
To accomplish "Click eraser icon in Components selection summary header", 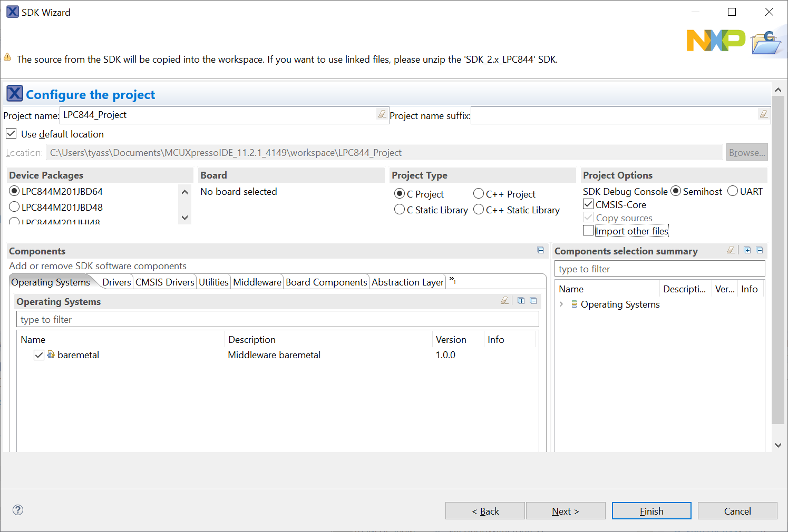I will pos(731,250).
